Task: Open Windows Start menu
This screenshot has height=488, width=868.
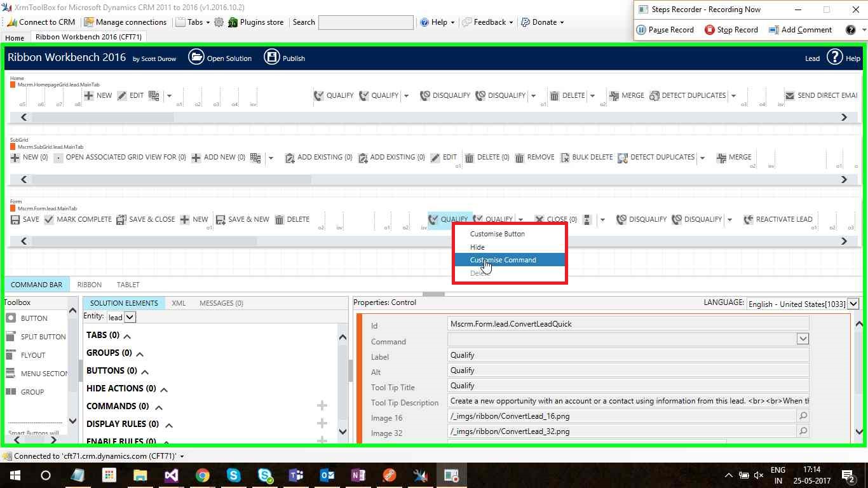Action: coord(15,475)
